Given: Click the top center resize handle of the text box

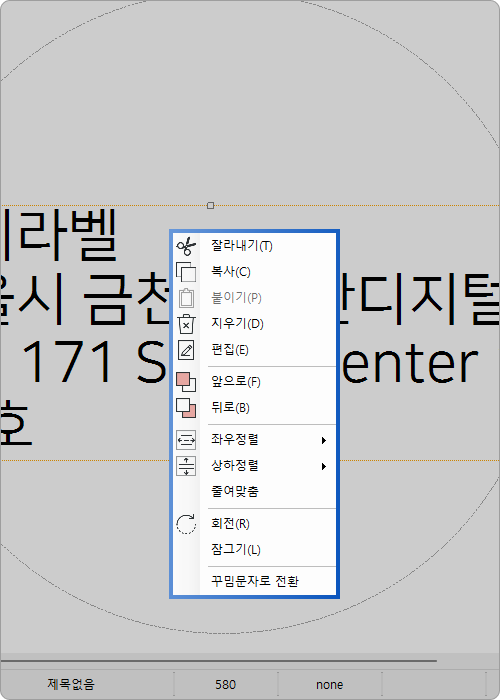Looking at the screenshot, I should (x=210, y=205).
